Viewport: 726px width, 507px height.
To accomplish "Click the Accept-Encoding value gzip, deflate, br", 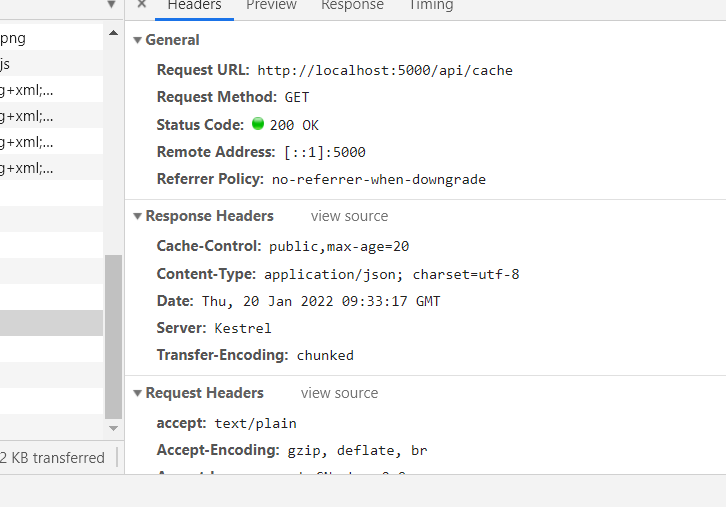I will click(357, 451).
